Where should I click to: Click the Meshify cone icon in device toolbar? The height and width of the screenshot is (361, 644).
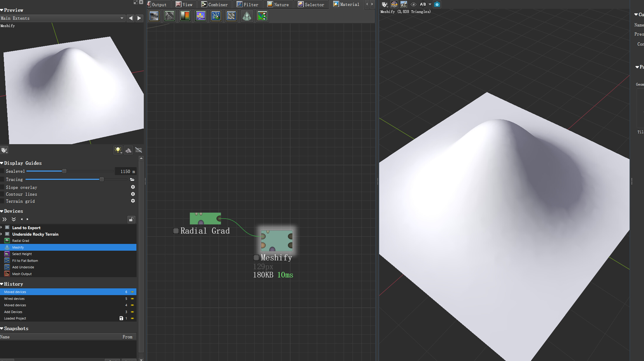[247, 16]
